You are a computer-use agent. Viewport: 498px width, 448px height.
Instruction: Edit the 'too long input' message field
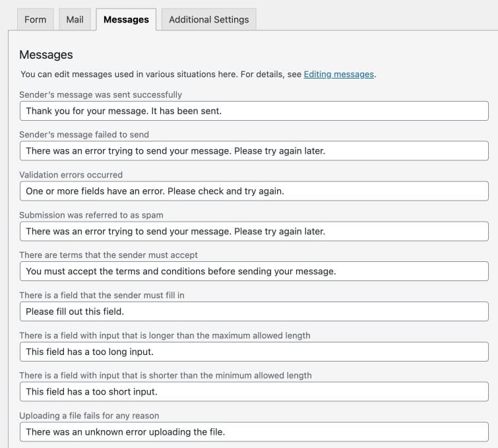254,352
